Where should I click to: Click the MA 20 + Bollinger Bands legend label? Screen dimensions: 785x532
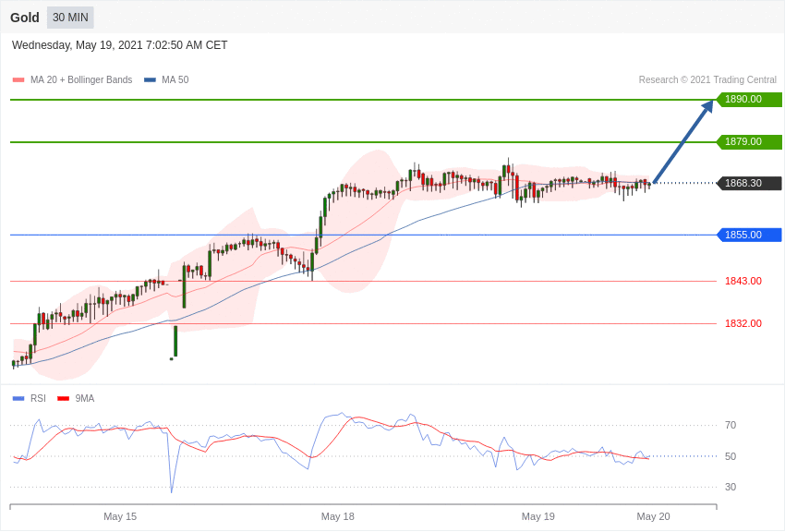(x=81, y=79)
